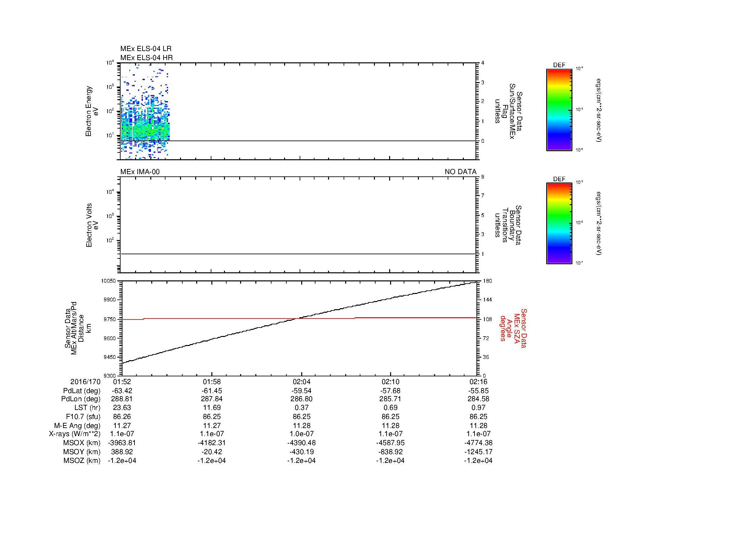756x534 pixels.
Task: Click the 'Electron Volts eV' axis label
Action: tap(92, 225)
